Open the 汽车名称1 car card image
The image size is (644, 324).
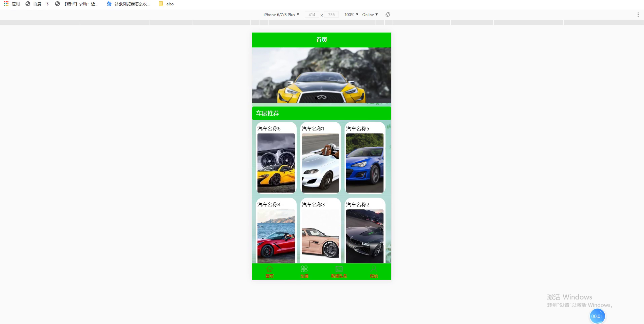coord(320,163)
